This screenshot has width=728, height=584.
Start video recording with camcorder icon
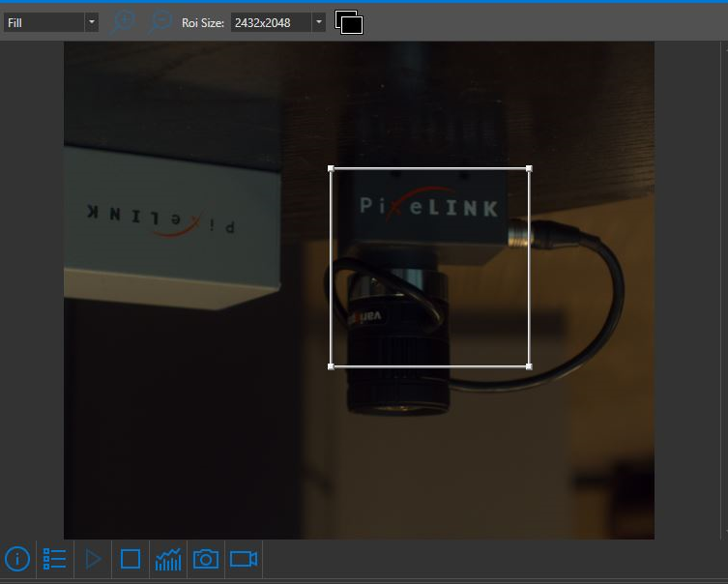point(244,559)
